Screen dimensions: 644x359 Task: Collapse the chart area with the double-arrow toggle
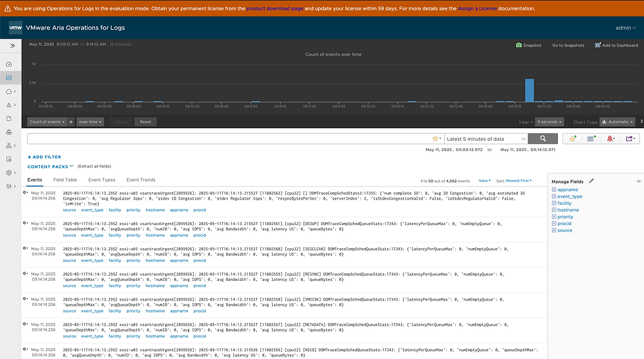(641, 121)
